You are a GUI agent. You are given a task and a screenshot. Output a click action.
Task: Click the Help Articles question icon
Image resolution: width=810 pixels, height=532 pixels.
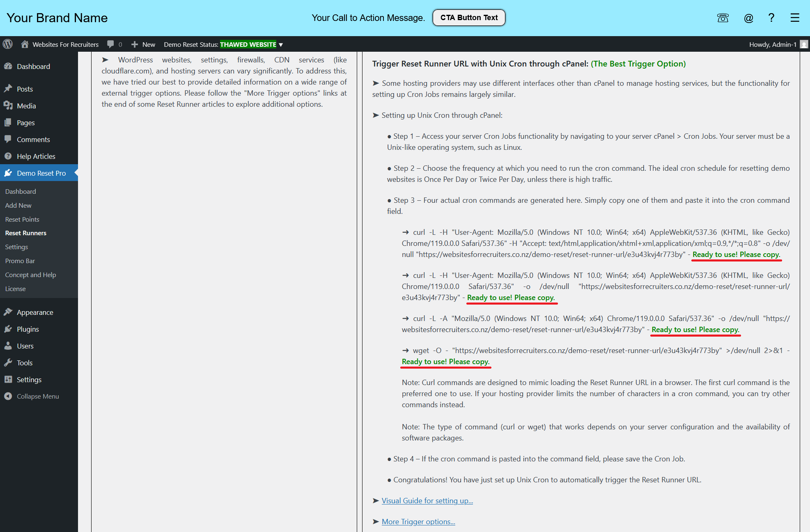pos(8,156)
